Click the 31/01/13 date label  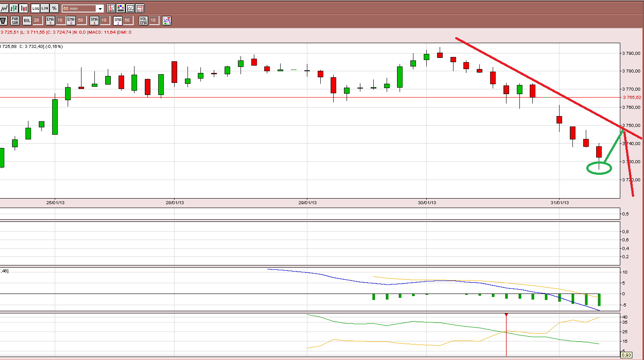[x=560, y=202]
